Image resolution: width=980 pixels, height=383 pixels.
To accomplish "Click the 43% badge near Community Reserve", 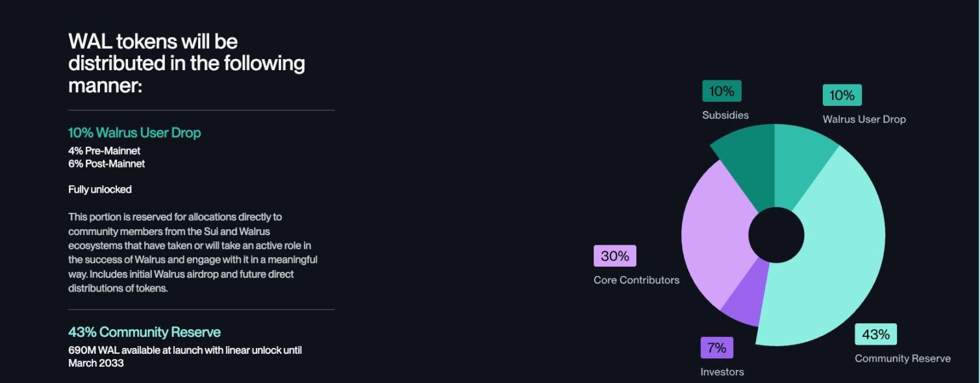I will pyautogui.click(x=875, y=334).
